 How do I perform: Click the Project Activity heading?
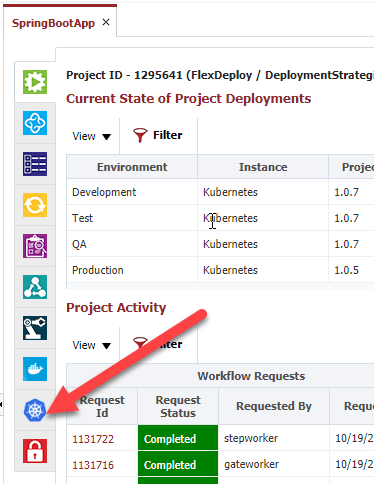coord(116,308)
